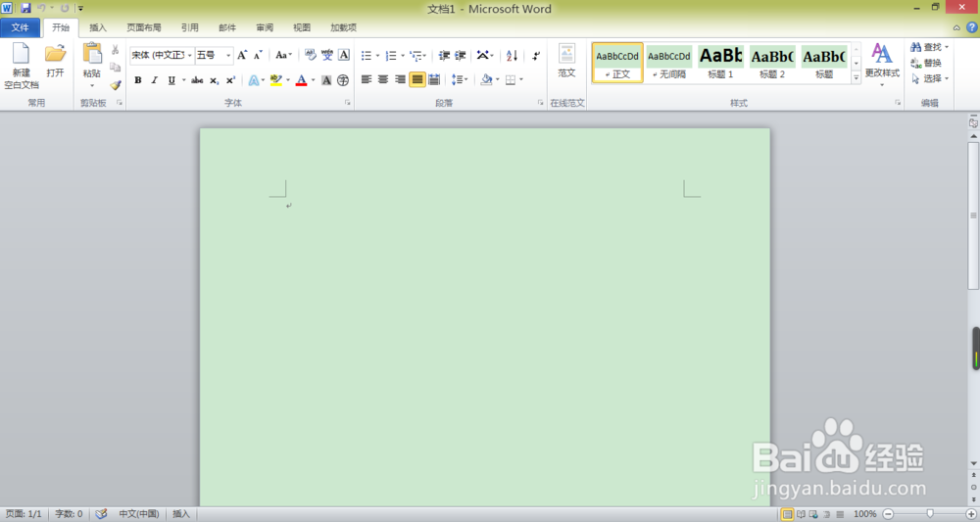Click the zoom out minus button

point(888,514)
